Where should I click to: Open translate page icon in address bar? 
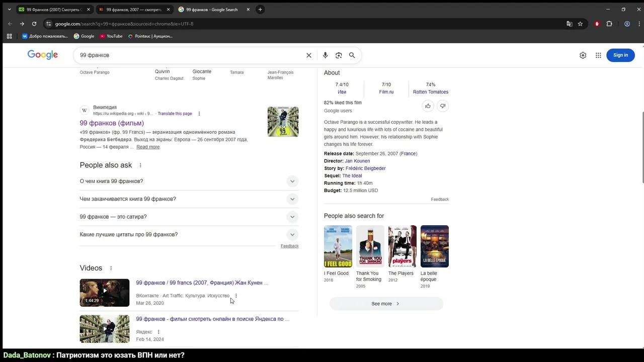pyautogui.click(x=569, y=24)
